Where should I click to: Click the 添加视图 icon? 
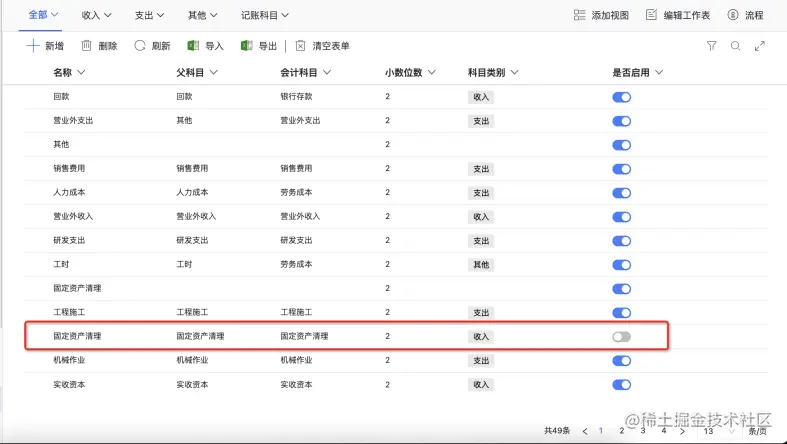579,15
